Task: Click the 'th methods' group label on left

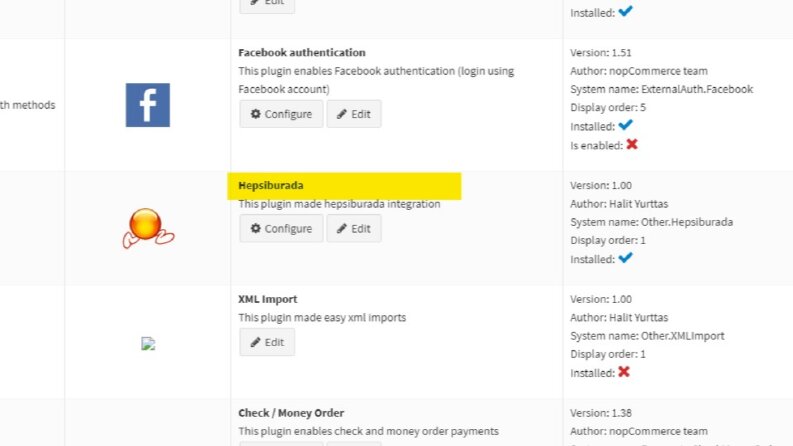Action: [x=28, y=105]
